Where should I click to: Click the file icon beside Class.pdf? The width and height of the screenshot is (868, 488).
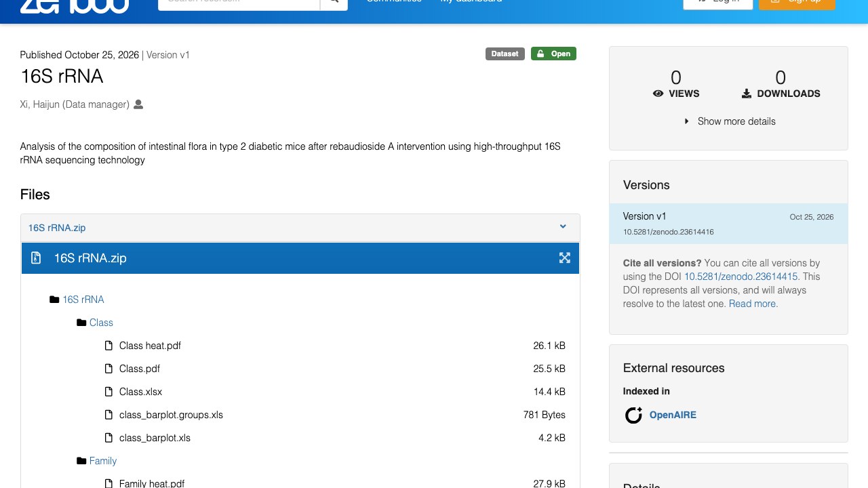pos(108,369)
